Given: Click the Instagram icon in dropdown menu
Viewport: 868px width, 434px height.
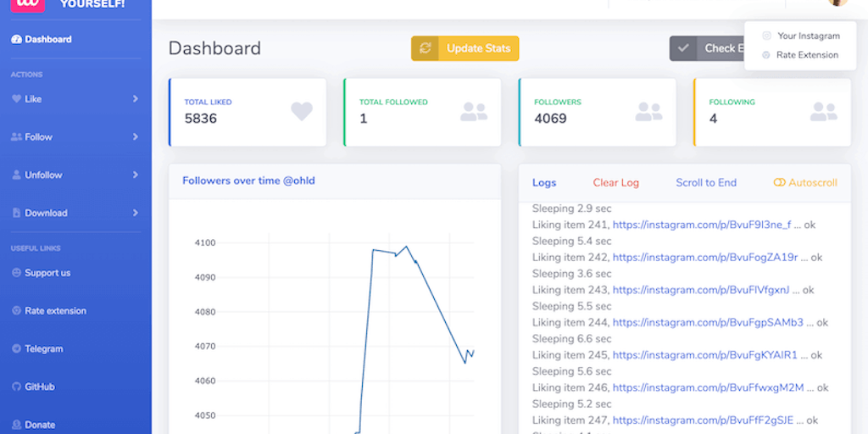Looking at the screenshot, I should click(766, 36).
